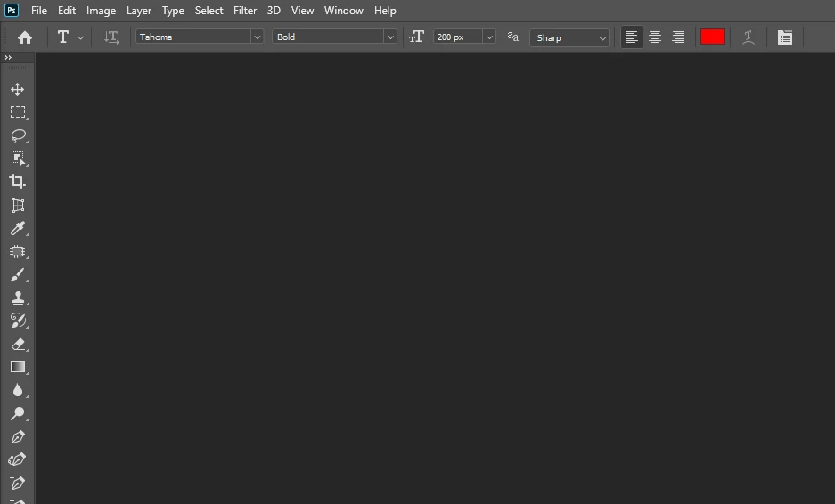Image resolution: width=835 pixels, height=504 pixels.
Task: Select the Move tool
Action: pos(18,89)
